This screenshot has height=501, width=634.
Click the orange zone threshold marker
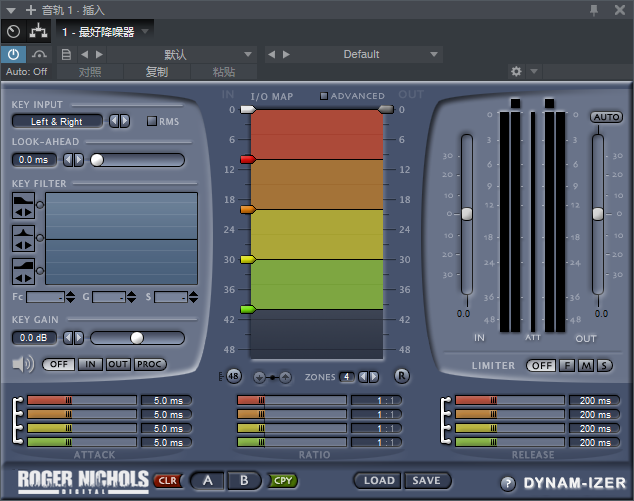click(248, 209)
